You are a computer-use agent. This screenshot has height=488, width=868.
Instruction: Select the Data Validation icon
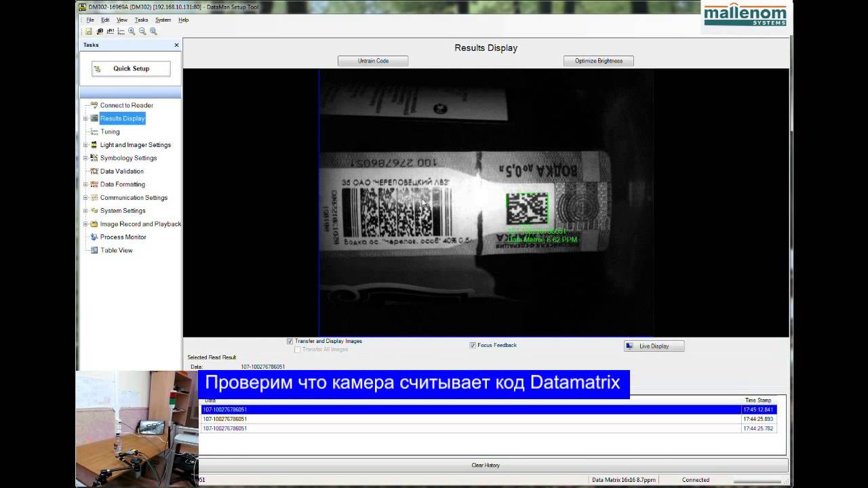click(94, 171)
